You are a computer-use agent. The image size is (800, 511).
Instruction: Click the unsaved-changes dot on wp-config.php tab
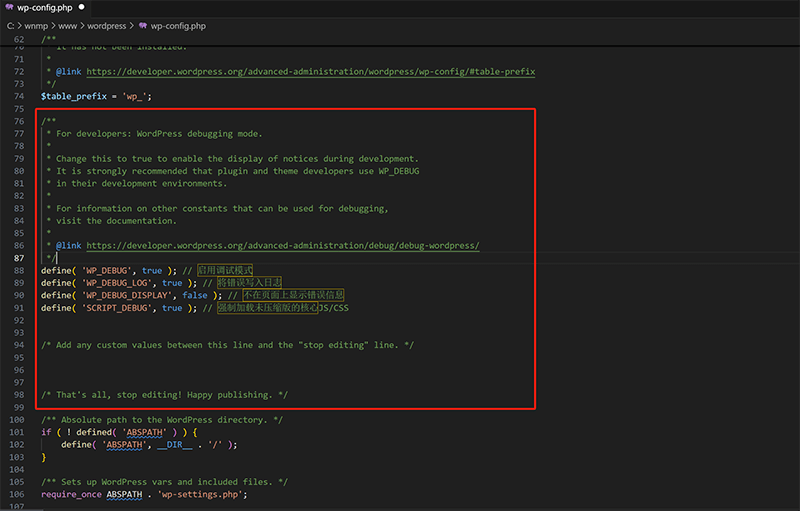click(82, 7)
